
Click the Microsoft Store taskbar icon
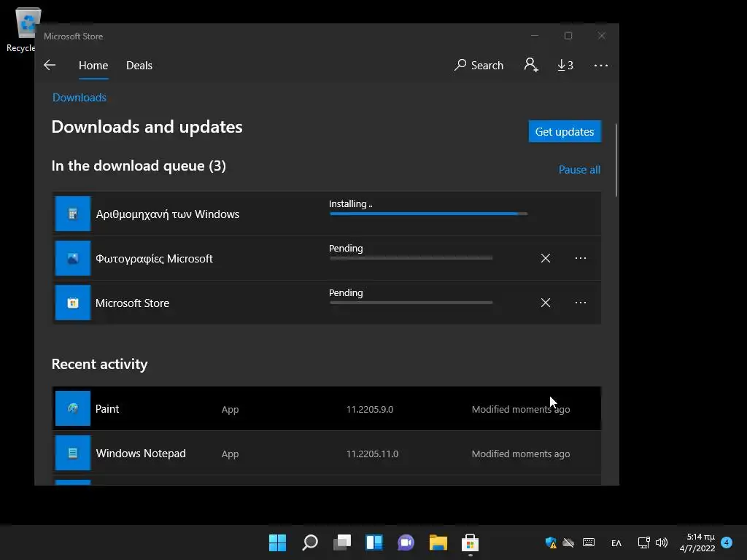point(471,542)
